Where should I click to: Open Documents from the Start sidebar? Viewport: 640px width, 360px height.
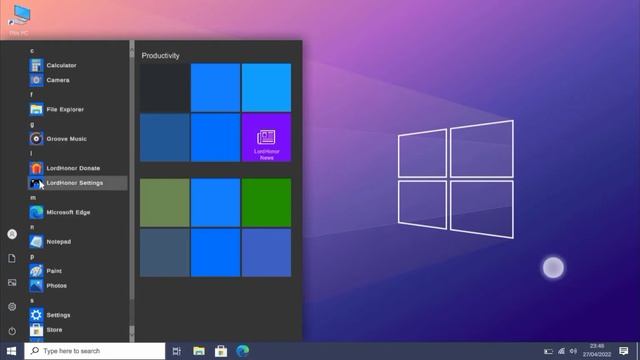point(12,258)
